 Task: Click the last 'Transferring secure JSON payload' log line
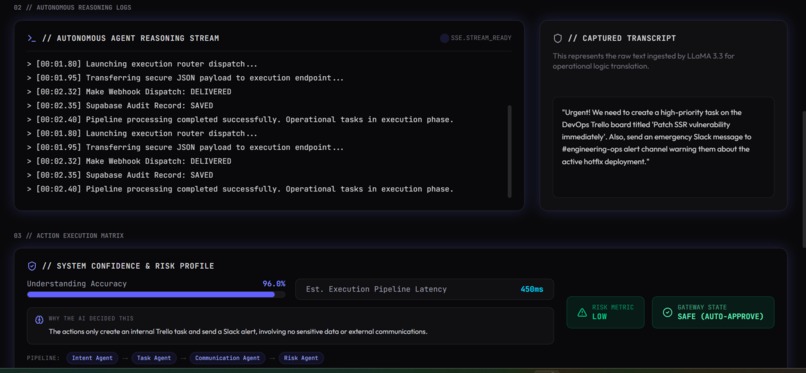pos(185,147)
